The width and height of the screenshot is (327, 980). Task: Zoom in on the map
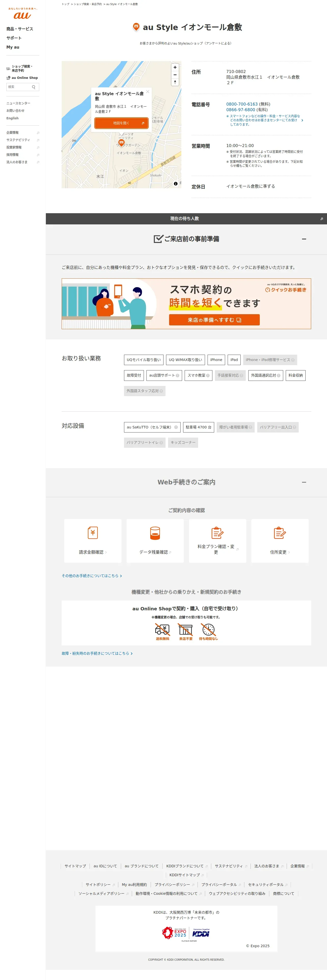click(x=175, y=67)
